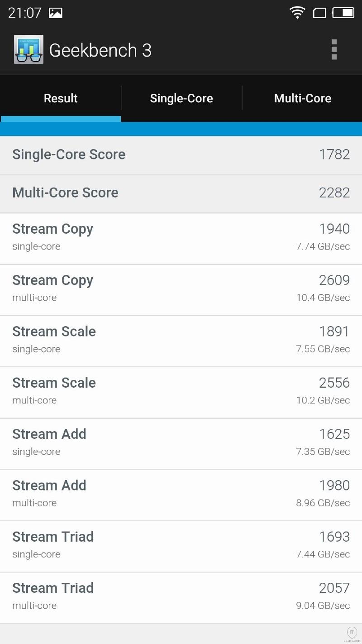The image size is (362, 644).
Task: Tap the Single-Core Score row
Action: click(181, 155)
